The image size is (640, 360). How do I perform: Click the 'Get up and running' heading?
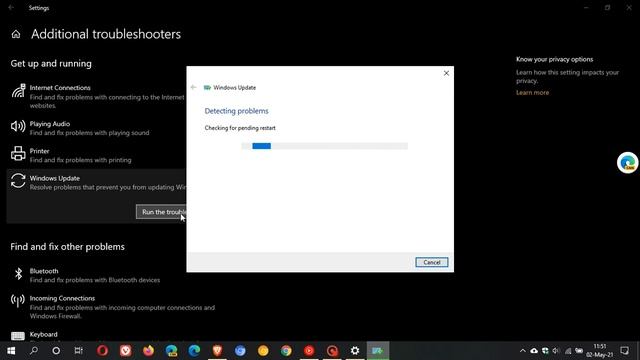[x=51, y=64]
